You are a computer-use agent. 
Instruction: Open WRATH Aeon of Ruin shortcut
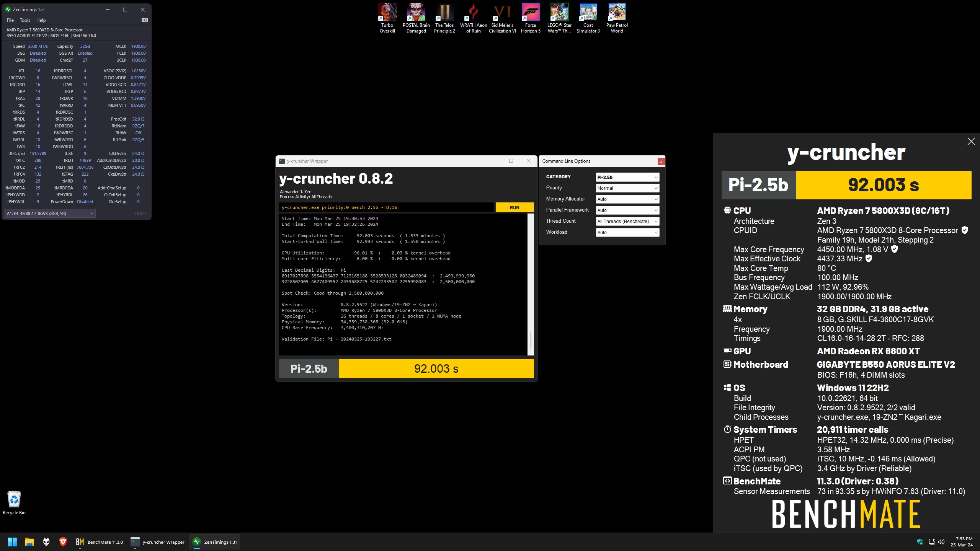tap(474, 18)
